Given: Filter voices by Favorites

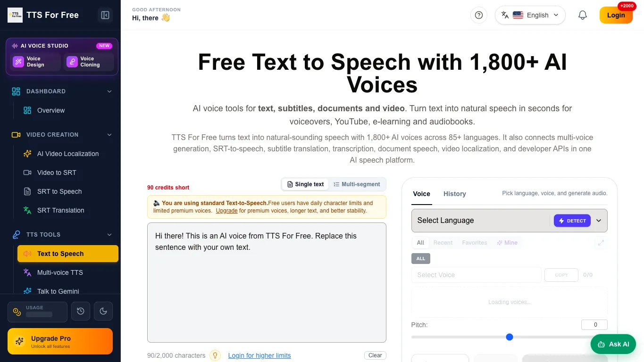Looking at the screenshot, I should 475,243.
